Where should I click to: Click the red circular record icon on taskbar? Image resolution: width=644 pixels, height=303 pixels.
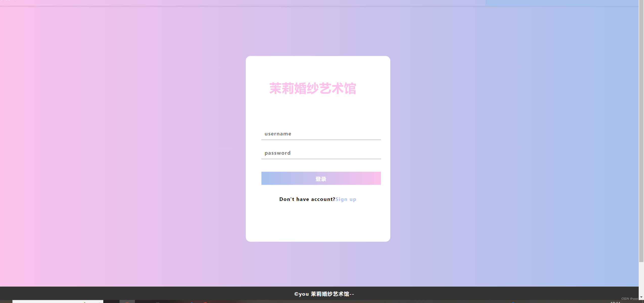coord(127,302)
